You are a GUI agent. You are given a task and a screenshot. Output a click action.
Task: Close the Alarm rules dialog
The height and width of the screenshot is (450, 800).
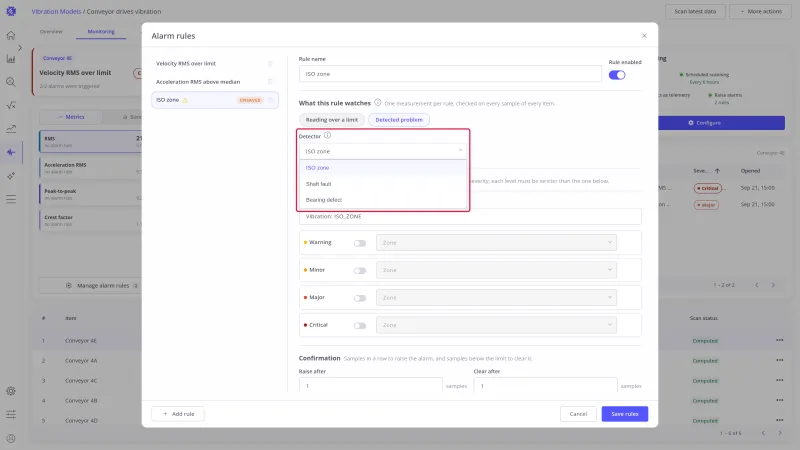pyautogui.click(x=644, y=36)
